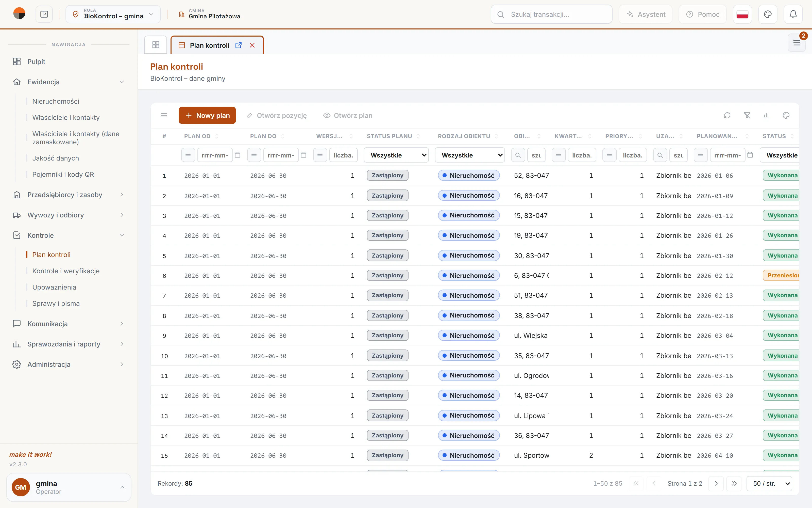Refresh the table data
812x508 pixels.
click(727, 115)
